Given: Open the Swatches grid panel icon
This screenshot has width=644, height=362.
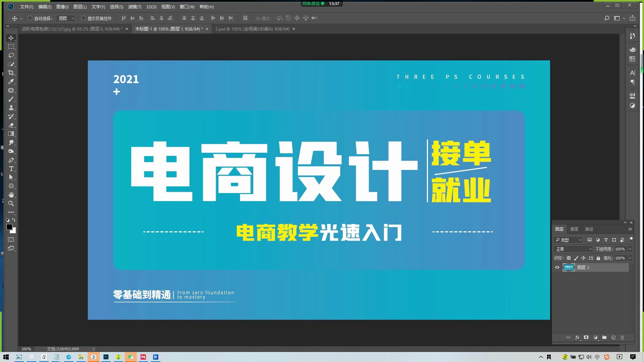Looking at the screenshot, I should [632, 59].
